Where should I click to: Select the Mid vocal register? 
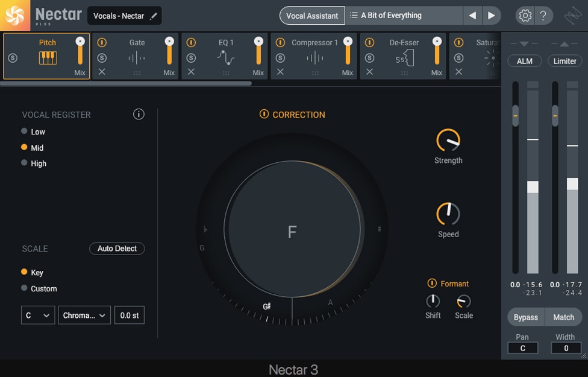pos(24,147)
